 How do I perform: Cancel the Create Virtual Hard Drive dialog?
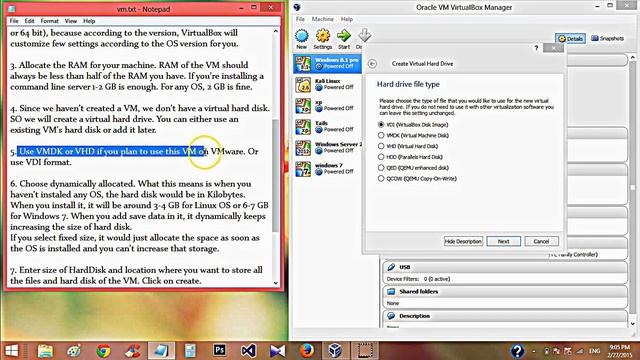tap(541, 241)
